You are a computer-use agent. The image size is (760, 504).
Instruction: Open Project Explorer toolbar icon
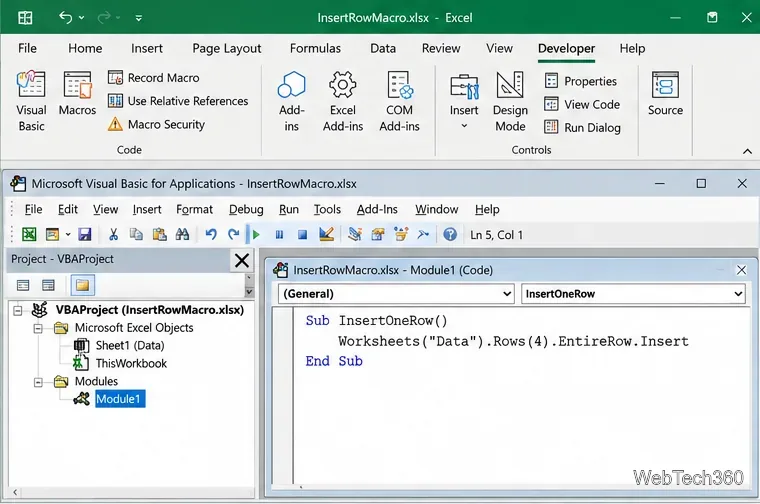pyautogui.click(x=355, y=235)
